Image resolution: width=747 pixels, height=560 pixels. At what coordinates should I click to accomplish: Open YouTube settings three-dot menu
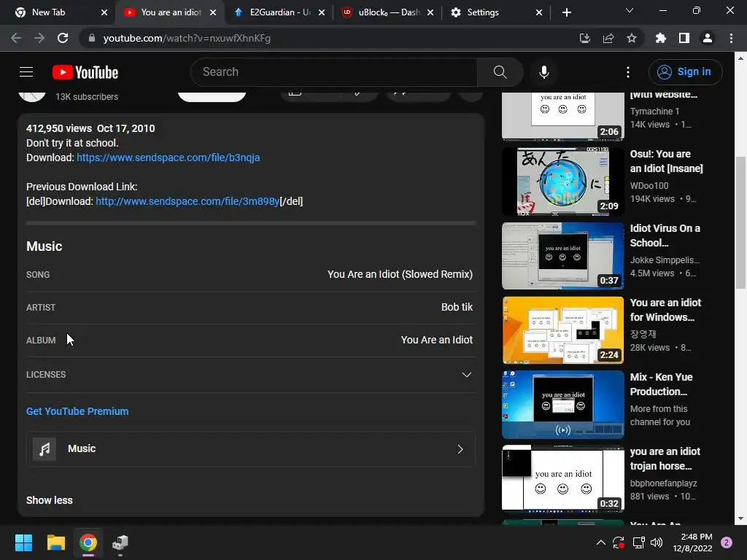(628, 72)
